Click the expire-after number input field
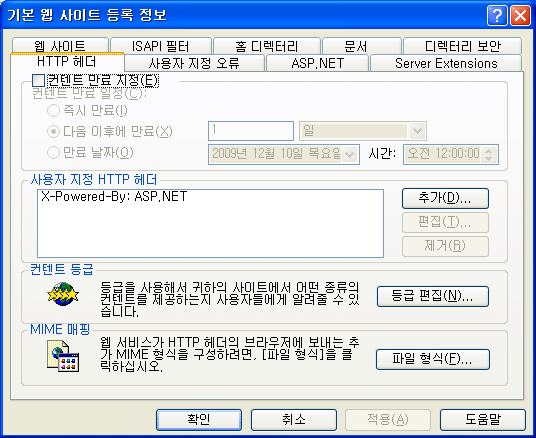Screen dimensions: 536x438 [251, 131]
